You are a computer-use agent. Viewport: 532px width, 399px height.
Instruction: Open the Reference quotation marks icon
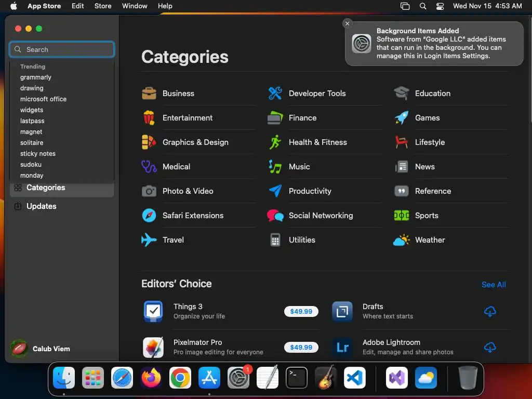click(402, 191)
